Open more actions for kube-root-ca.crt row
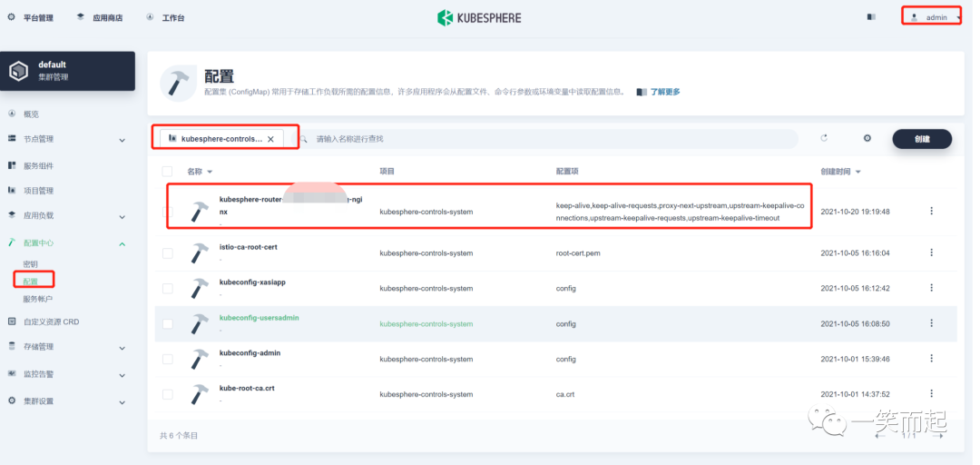980x465 pixels. coord(931,394)
